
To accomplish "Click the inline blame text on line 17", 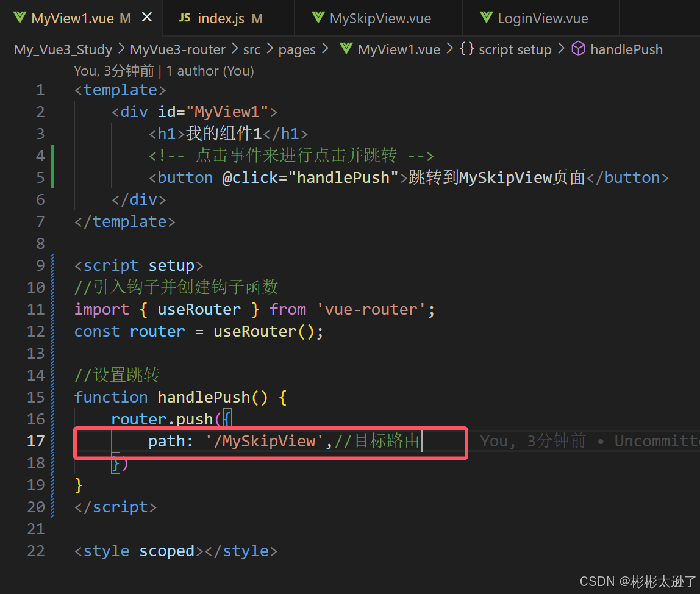I will coord(590,442).
